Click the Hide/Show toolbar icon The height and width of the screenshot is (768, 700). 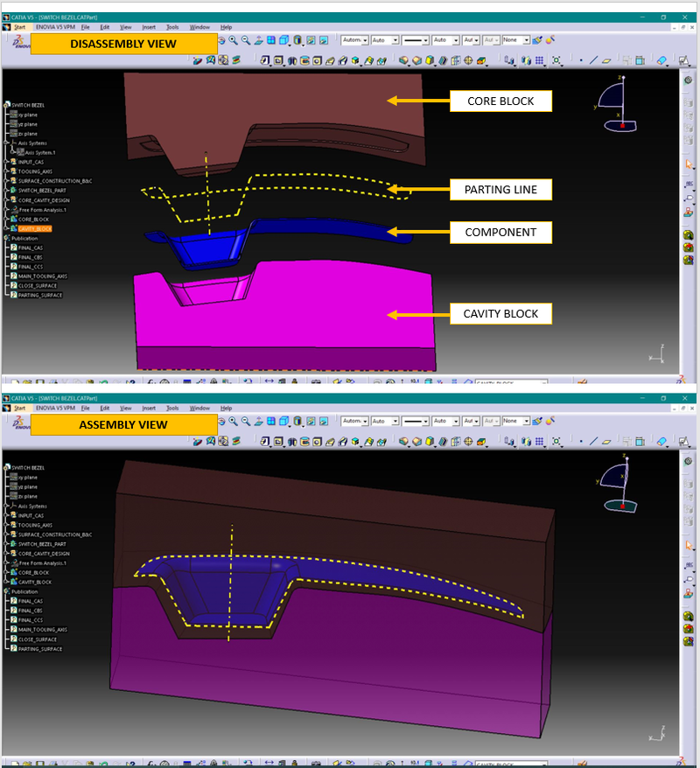(311, 40)
